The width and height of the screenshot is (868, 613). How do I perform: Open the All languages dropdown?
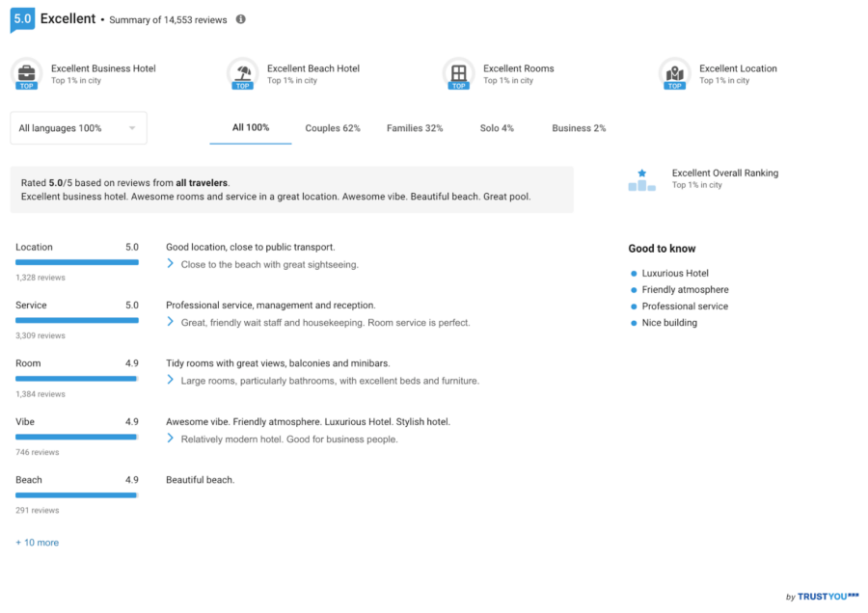(78, 128)
